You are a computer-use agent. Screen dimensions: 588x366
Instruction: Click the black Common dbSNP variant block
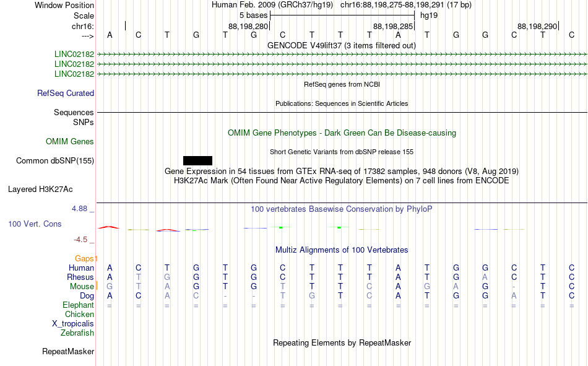click(197, 160)
